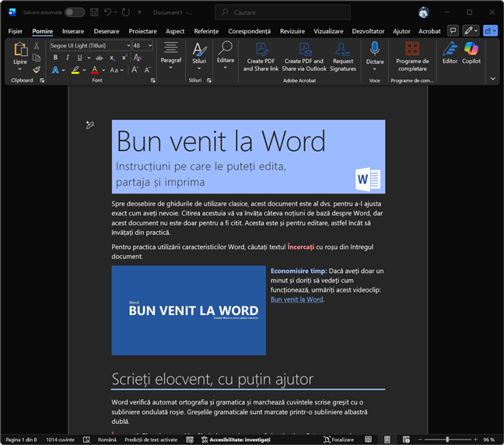
Task: Open the Change Case Aa menu
Action: click(x=117, y=70)
